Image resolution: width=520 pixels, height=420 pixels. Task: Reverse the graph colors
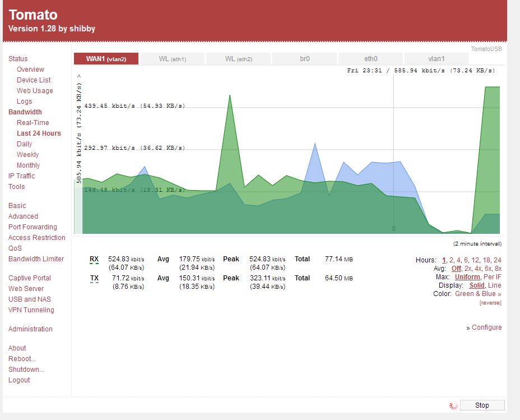click(x=490, y=303)
